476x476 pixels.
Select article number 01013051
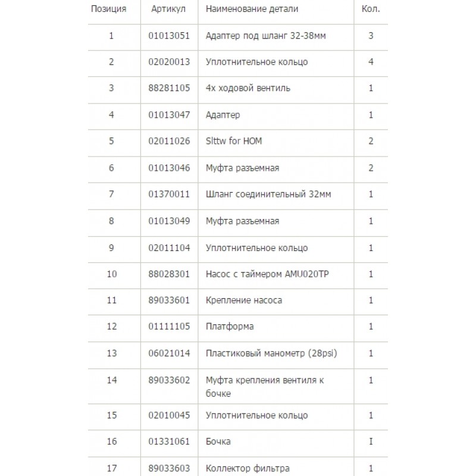coord(169,36)
